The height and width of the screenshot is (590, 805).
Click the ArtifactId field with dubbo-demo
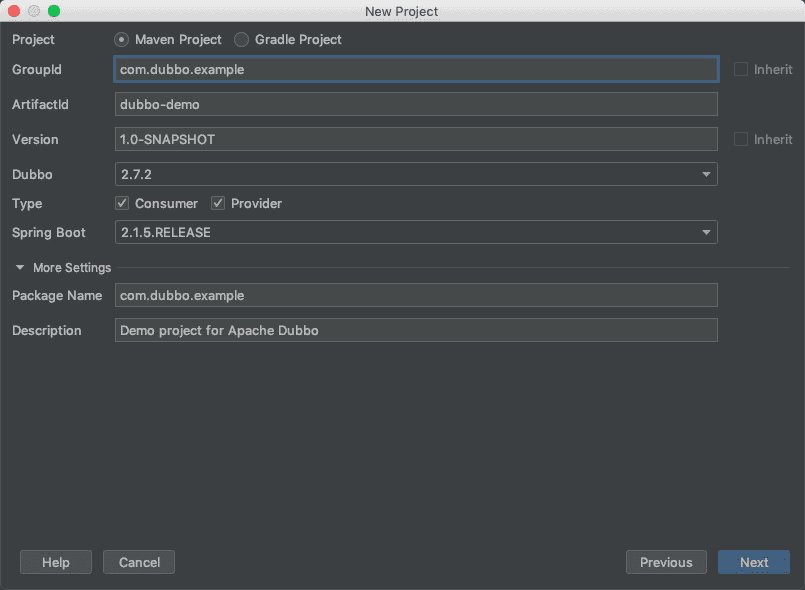point(416,104)
